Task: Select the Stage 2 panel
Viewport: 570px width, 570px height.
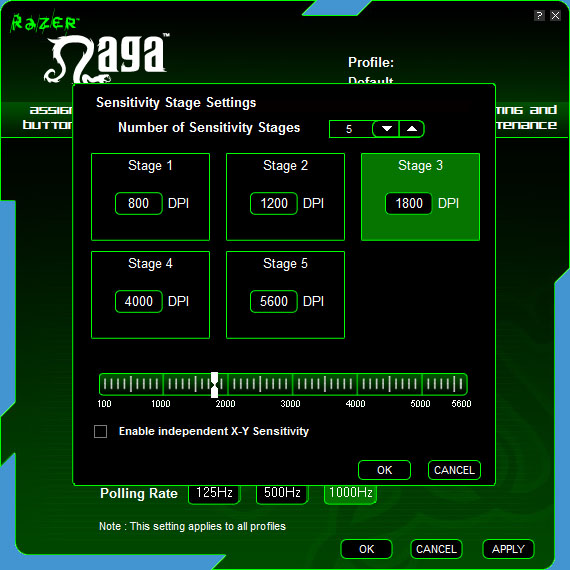Action: 285,197
